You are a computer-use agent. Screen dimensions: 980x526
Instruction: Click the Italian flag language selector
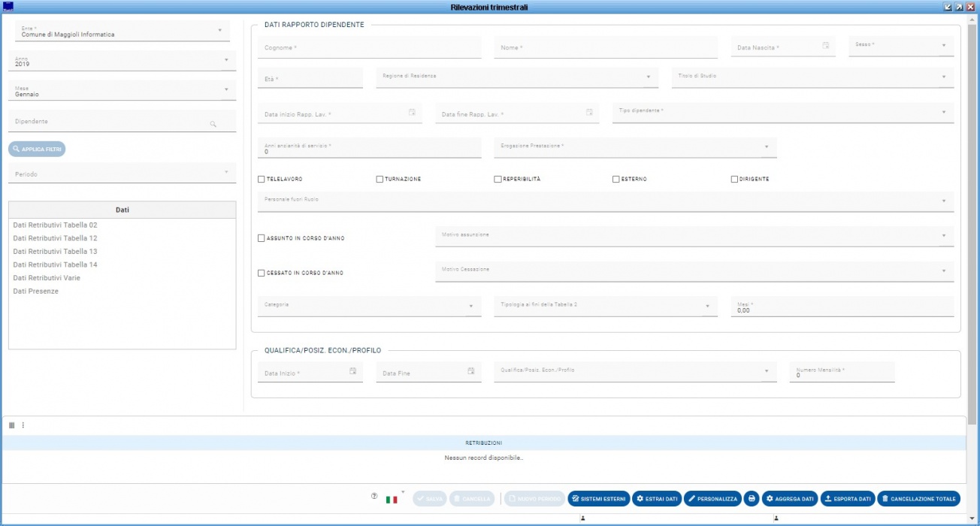point(392,499)
